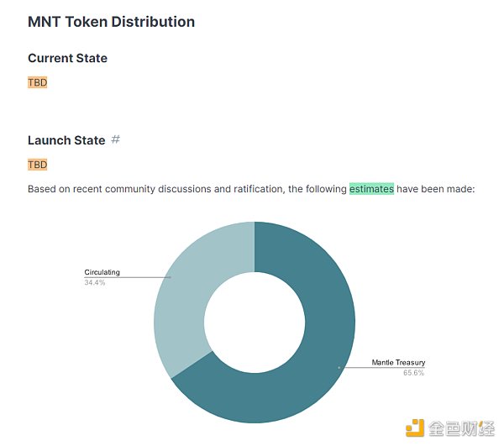
Task: Click the highlighted word estimates
Action: click(x=371, y=189)
